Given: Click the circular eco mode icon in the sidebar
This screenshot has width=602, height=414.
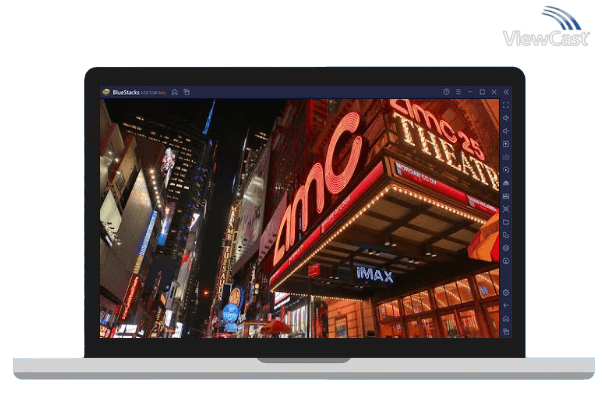Looking at the screenshot, I should tap(506, 261).
